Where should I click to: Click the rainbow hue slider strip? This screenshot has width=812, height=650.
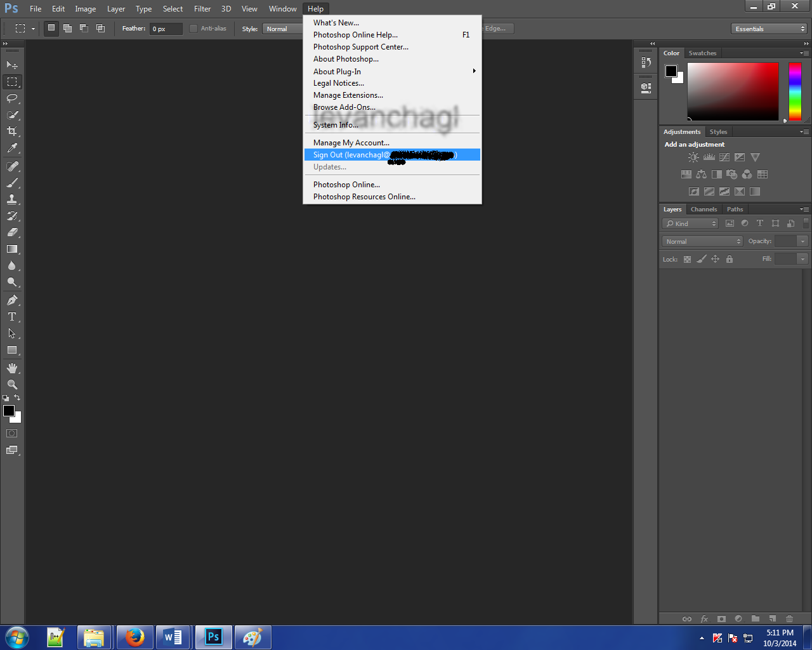(x=795, y=91)
